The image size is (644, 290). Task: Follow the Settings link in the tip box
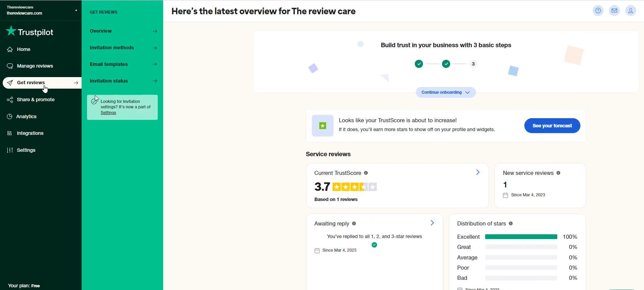coord(108,113)
